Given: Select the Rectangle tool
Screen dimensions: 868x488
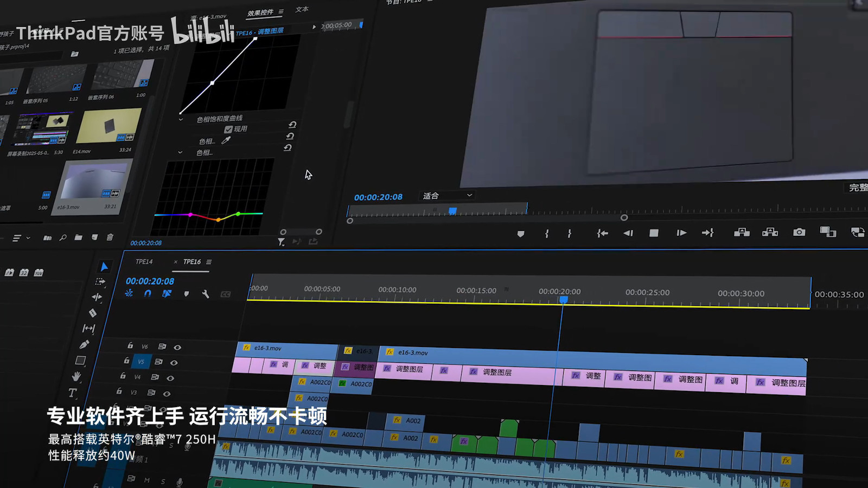Looking at the screenshot, I should tap(80, 361).
